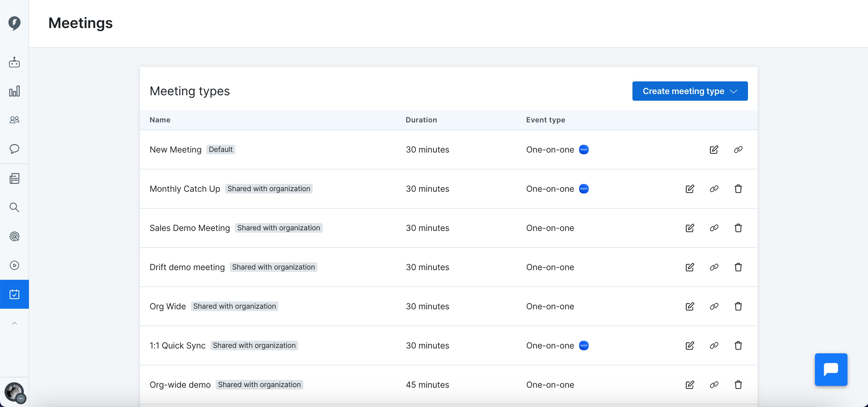The image size is (868, 407).
Task: Delete the Org-wide demo meeting
Action: [x=738, y=384]
